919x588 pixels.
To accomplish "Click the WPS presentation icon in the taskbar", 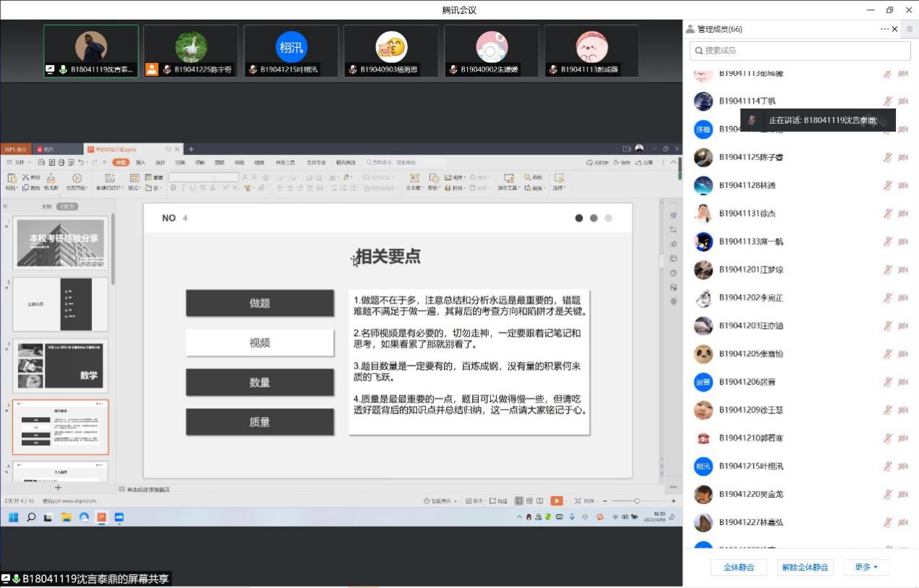I will click(x=101, y=517).
